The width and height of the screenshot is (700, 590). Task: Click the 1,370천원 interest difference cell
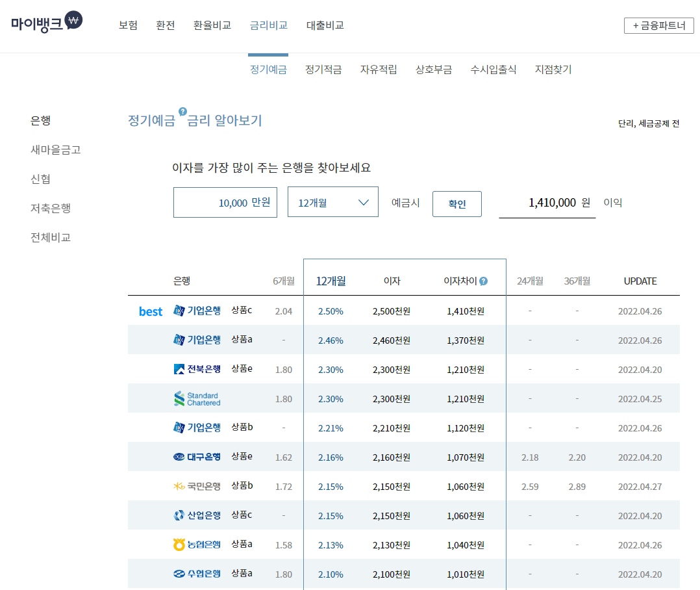pyautogui.click(x=466, y=340)
